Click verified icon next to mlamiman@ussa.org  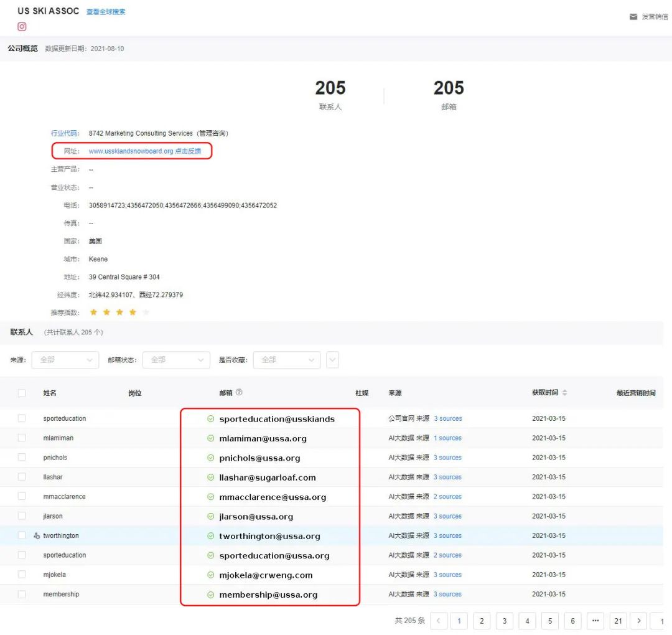coord(210,438)
